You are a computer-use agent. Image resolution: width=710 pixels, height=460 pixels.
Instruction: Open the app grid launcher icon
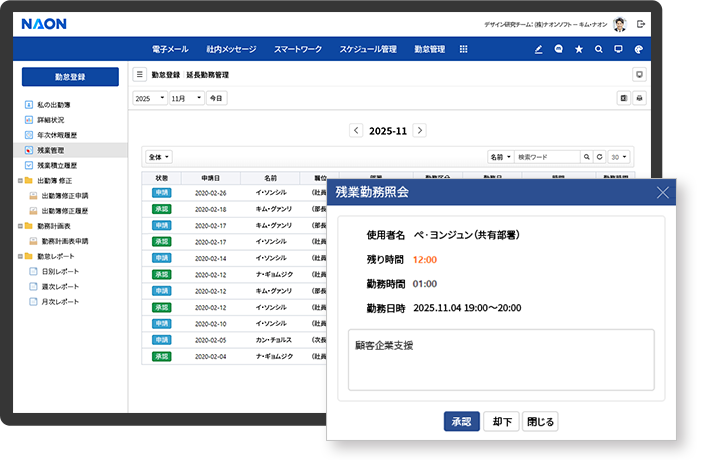pos(464,49)
